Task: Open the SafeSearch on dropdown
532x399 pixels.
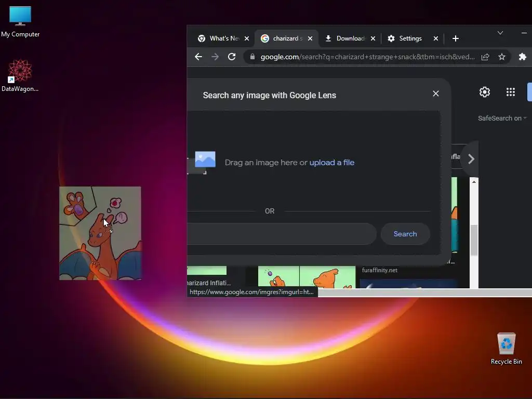Action: (x=502, y=118)
